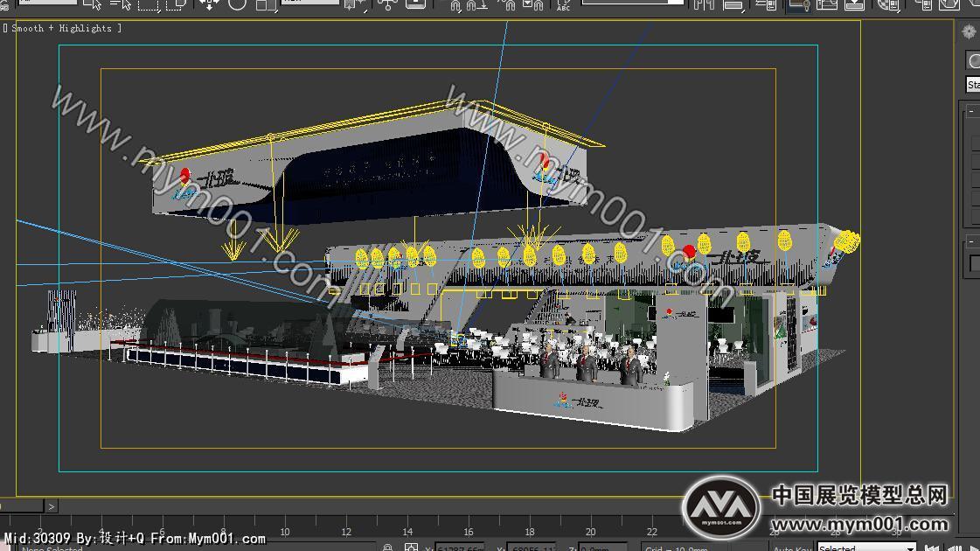Enable the Select and Manipulate tool
Viewport: 980px width, 551px height.
387,4
